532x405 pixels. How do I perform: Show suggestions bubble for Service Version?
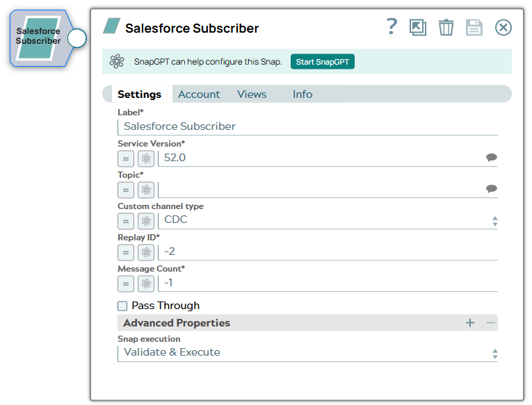click(491, 158)
